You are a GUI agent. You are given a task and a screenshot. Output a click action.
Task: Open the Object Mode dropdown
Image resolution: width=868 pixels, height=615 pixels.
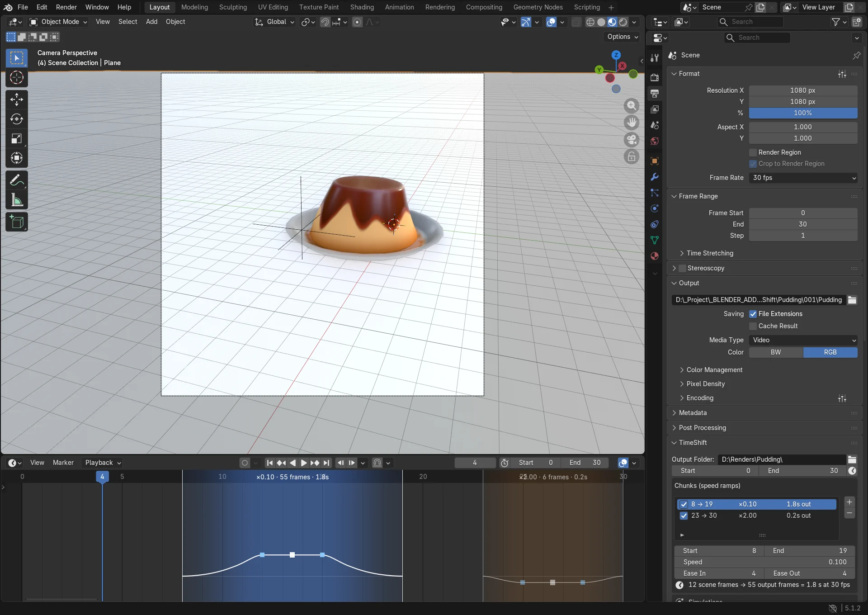coord(58,22)
